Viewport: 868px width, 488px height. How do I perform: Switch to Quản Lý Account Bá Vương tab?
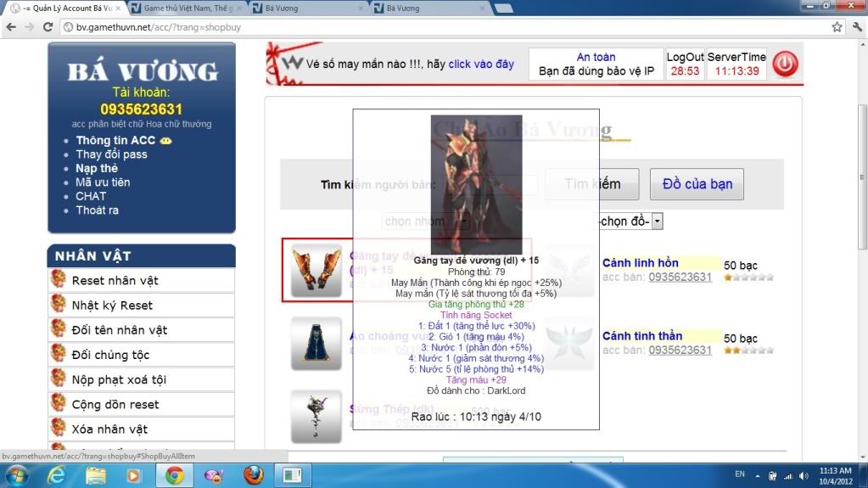tap(65, 8)
